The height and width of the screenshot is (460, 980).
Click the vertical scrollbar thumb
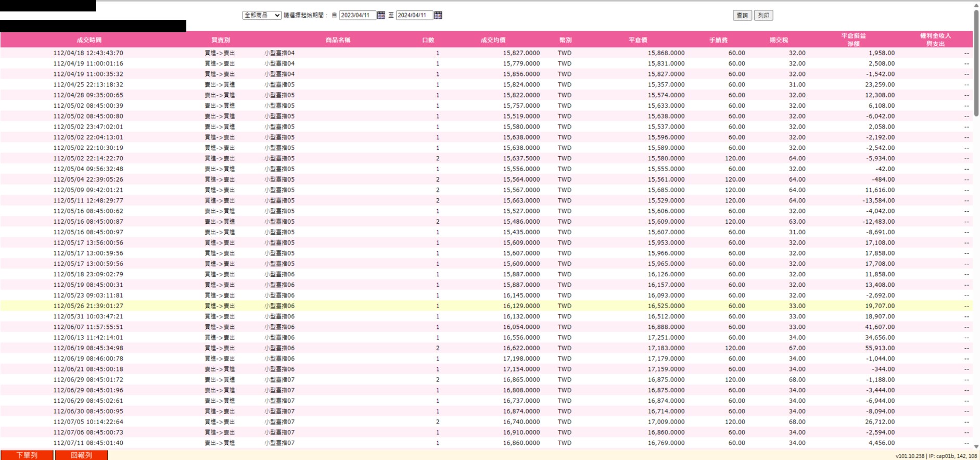pos(976,62)
